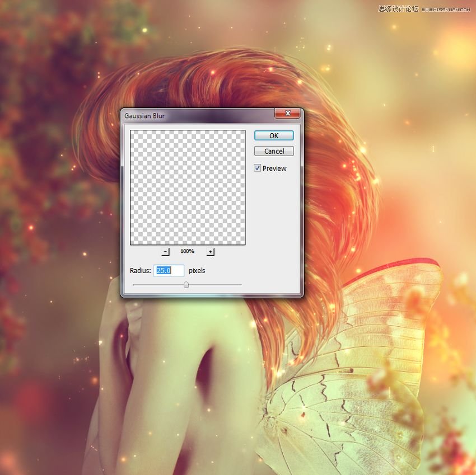Viewport: 476px width, 475px height.
Task: Click the Radius slider handle
Action: tap(186, 285)
